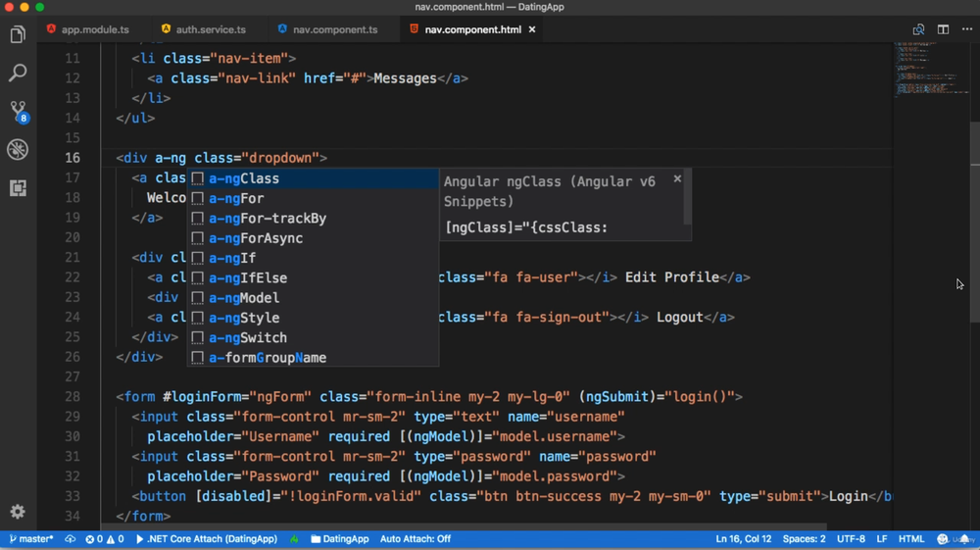Screen dimensions: 980x550
Task: Click the split editor icon
Action: coord(943,29)
